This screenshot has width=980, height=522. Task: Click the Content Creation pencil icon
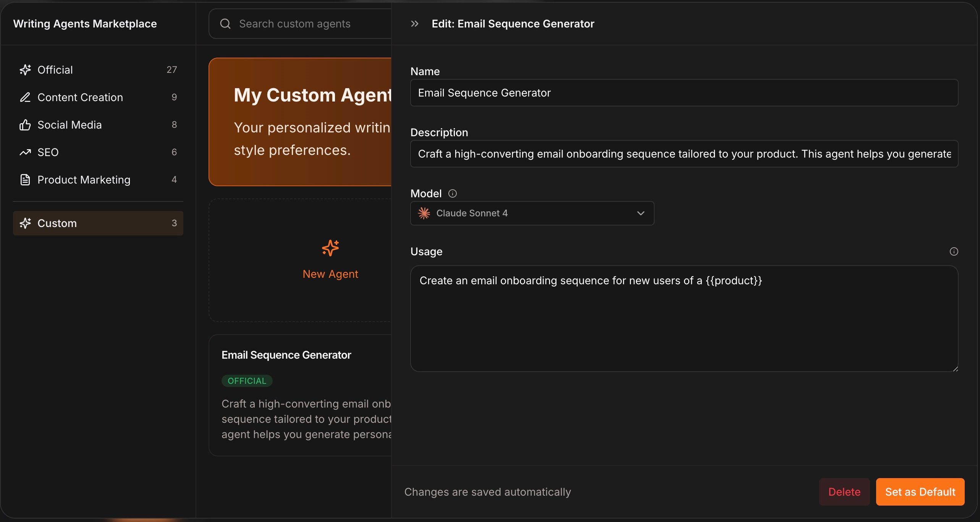click(25, 97)
